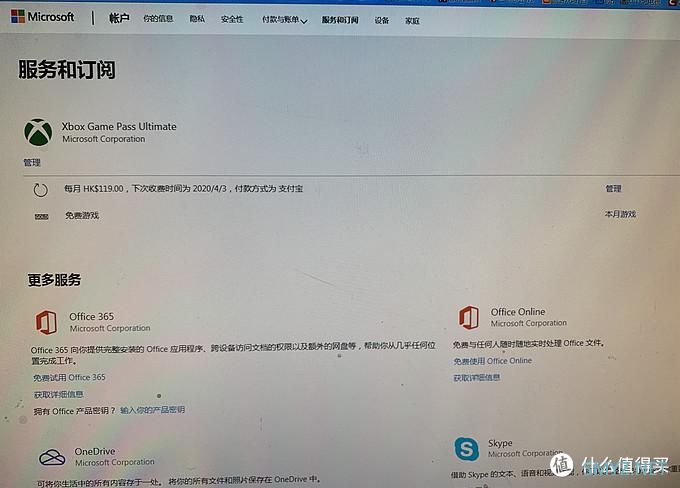
Task: Click the 服务和订阅 page heading
Action: [67, 70]
